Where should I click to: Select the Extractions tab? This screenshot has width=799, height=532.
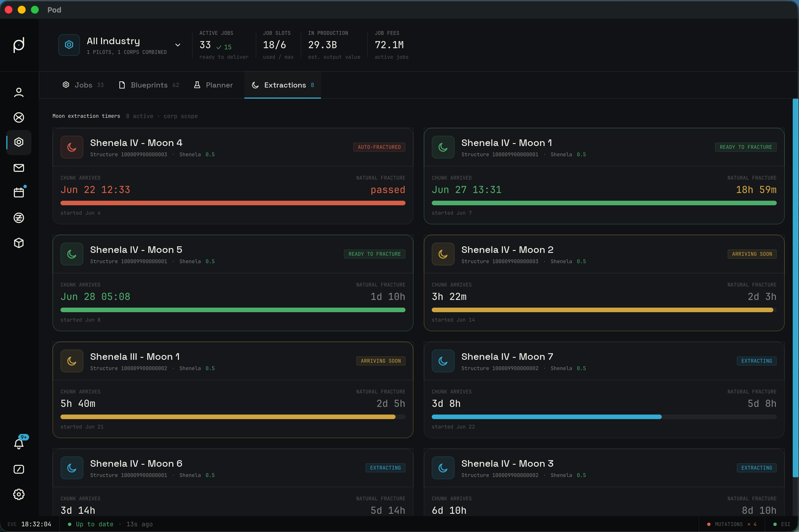pos(283,85)
